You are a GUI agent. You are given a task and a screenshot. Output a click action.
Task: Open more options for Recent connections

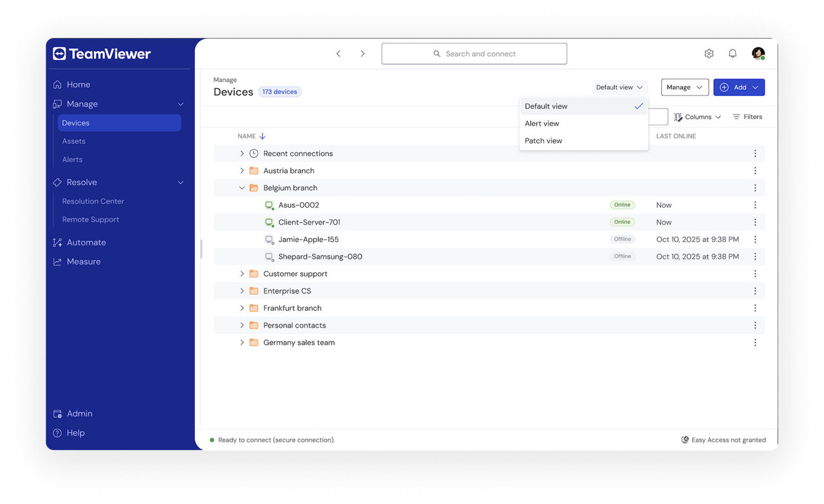coord(755,154)
